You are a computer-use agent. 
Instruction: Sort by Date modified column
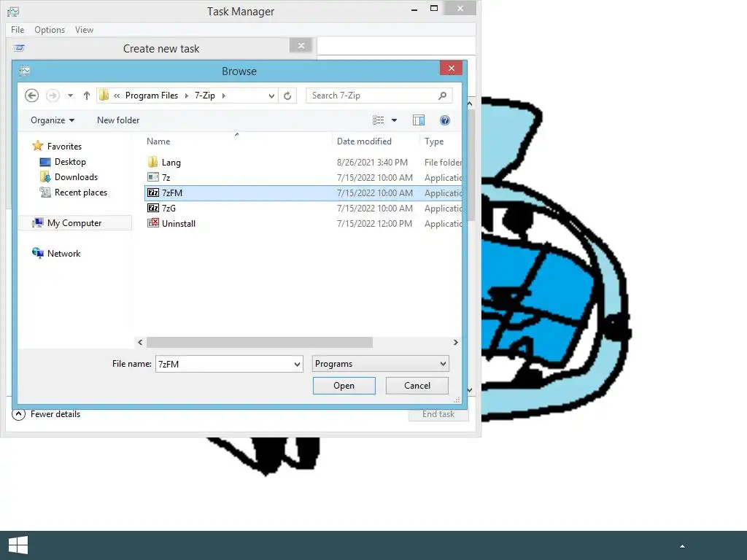pos(364,141)
